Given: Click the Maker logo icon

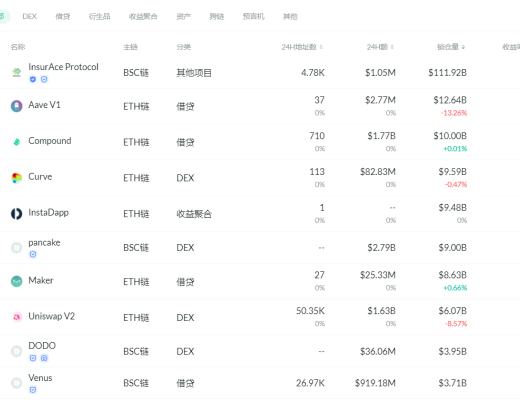Looking at the screenshot, I should (x=17, y=281).
